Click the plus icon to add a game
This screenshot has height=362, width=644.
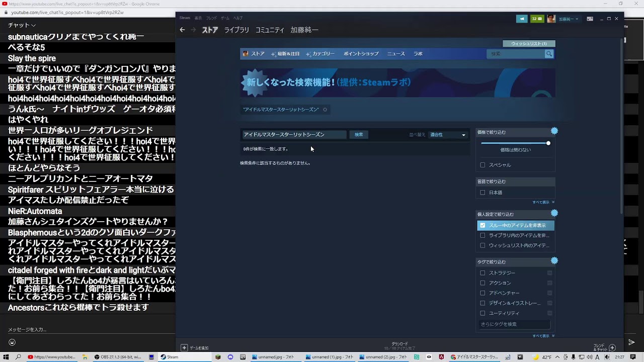coord(184,347)
